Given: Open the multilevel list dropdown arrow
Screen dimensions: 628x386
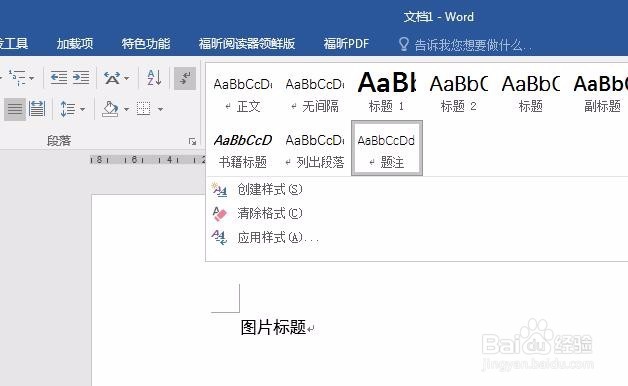Looking at the screenshot, I should point(31,78).
